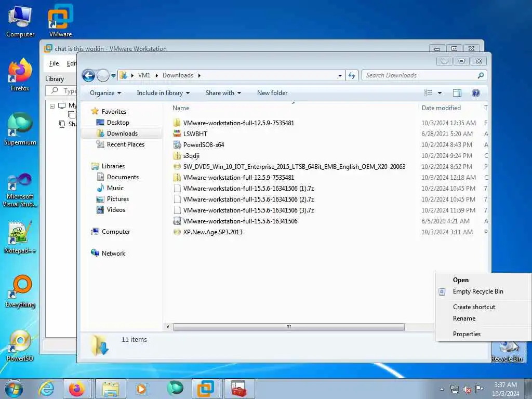Viewport: 532px width, 399px height.
Task: Switch to VMware Workstation taskbar button
Action: pos(206,389)
